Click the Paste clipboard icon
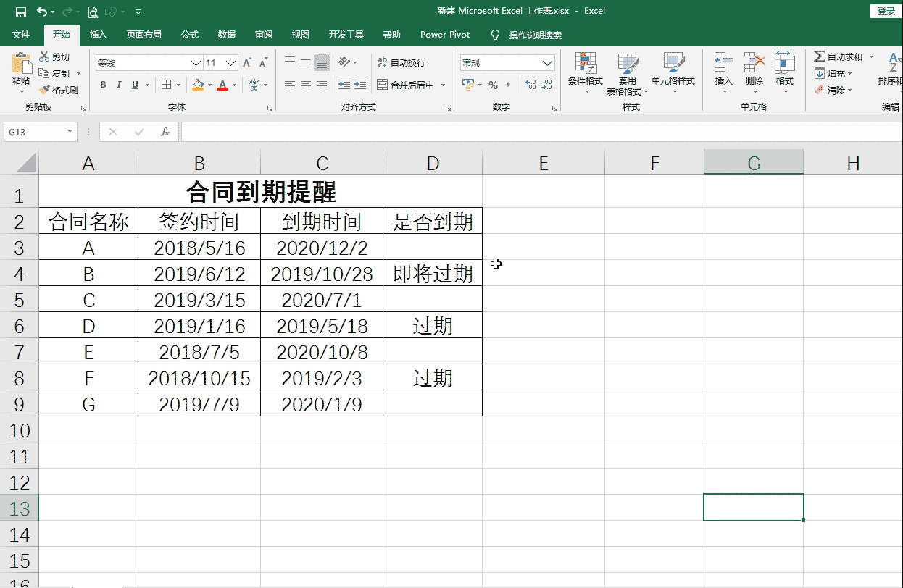This screenshot has width=903, height=588. coord(21,64)
